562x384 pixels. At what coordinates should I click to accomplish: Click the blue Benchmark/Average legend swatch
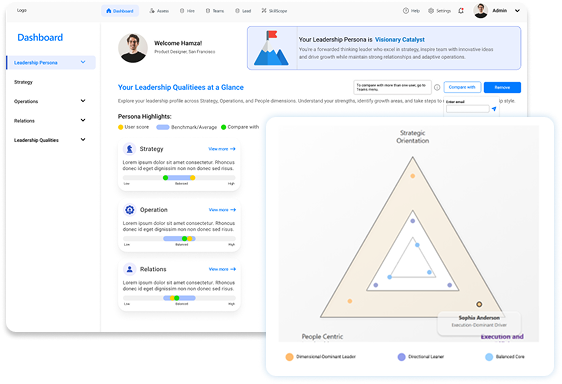tap(163, 127)
